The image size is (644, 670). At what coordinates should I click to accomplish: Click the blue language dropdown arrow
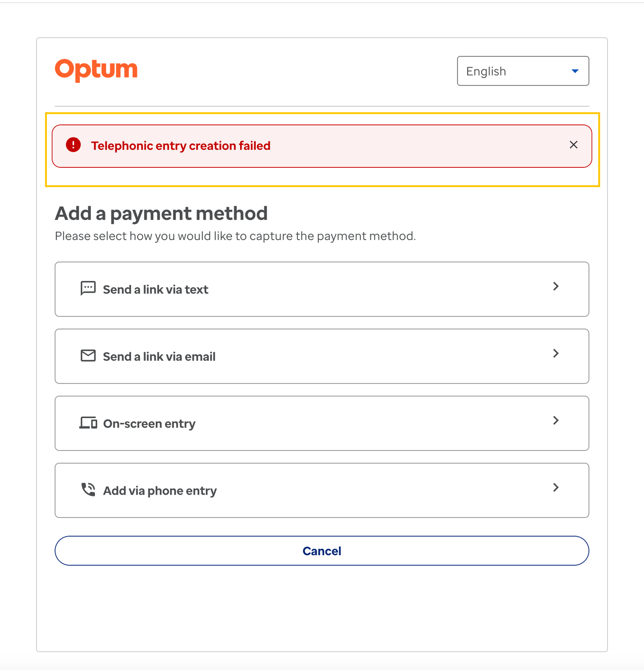pyautogui.click(x=575, y=71)
